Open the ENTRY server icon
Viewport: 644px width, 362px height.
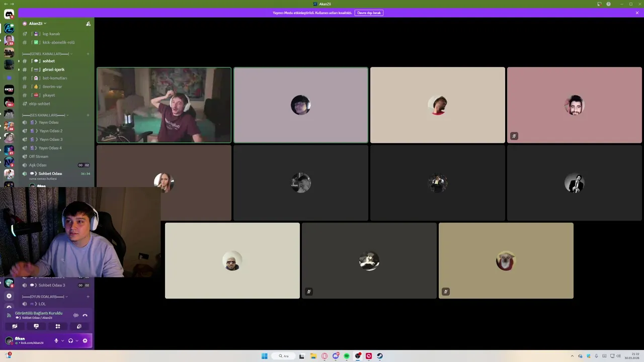[x=9, y=89]
